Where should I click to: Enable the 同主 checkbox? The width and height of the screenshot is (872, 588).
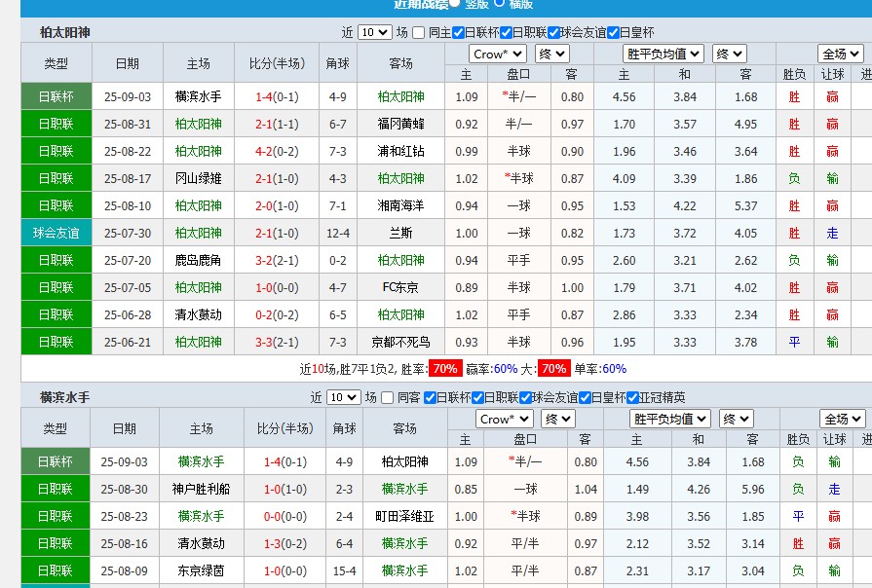[x=419, y=31]
